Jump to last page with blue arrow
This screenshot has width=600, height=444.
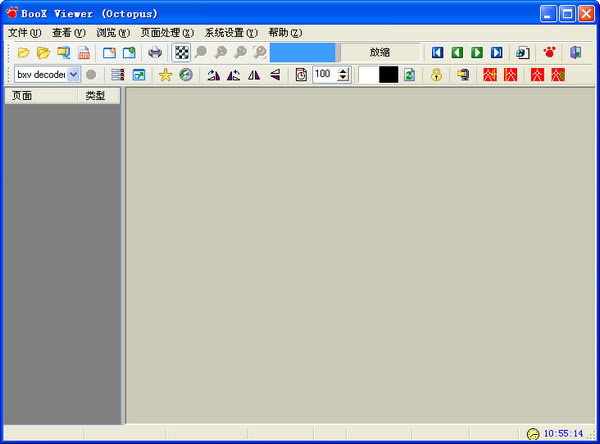pyautogui.click(x=497, y=52)
